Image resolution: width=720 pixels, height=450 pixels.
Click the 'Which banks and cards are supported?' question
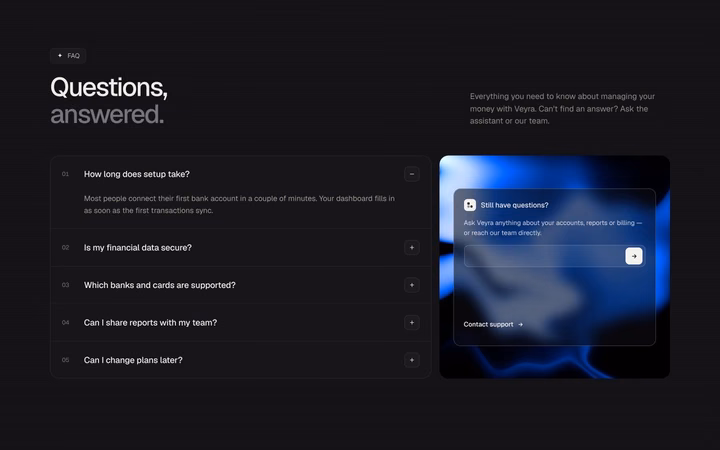tap(159, 285)
